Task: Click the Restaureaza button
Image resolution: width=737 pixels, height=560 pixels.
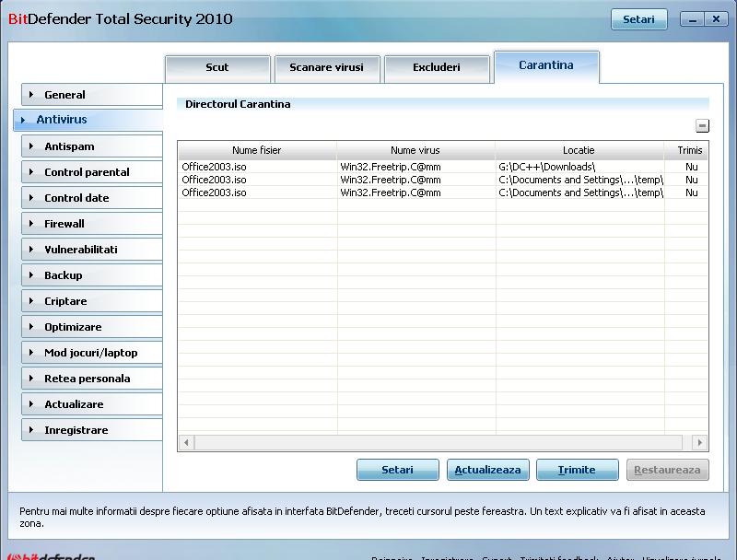Action: click(x=667, y=470)
